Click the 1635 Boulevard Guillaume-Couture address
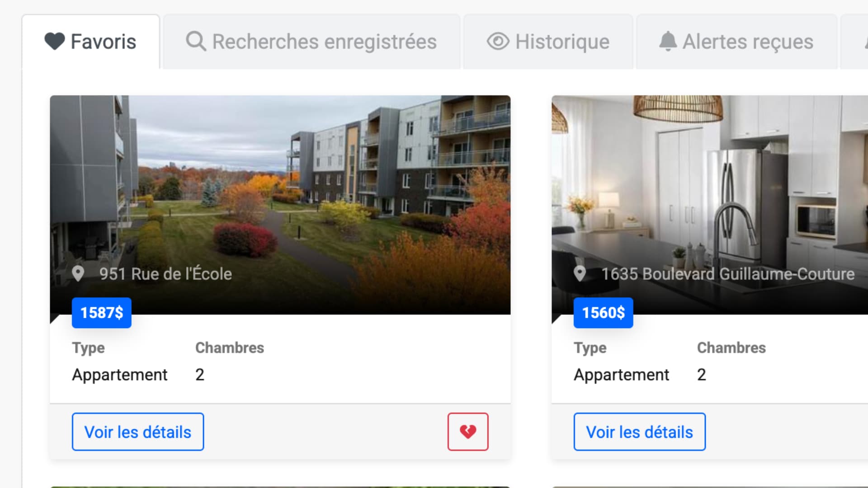Image resolution: width=868 pixels, height=488 pixels. pyautogui.click(x=728, y=274)
